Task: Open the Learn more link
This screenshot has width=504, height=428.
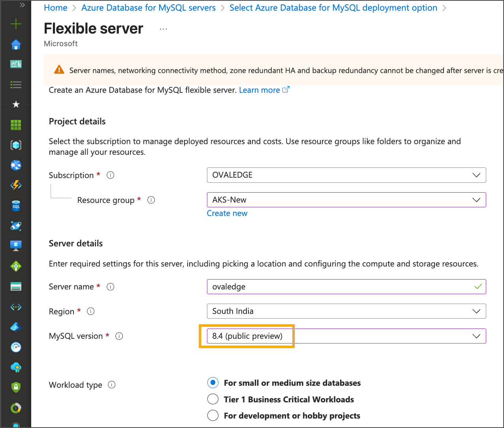Action: click(260, 90)
